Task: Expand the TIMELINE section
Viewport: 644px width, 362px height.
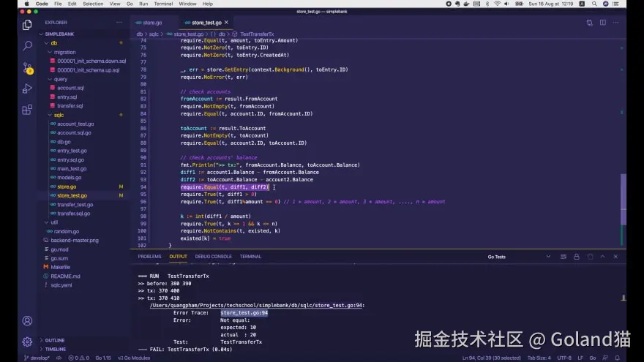Action: [x=56, y=349]
